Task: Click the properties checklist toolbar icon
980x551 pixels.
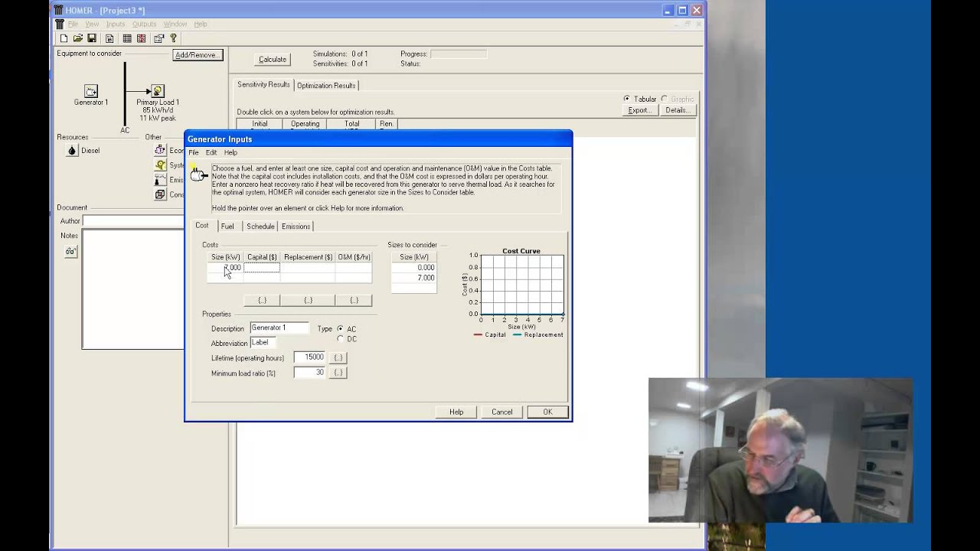Action: [159, 38]
